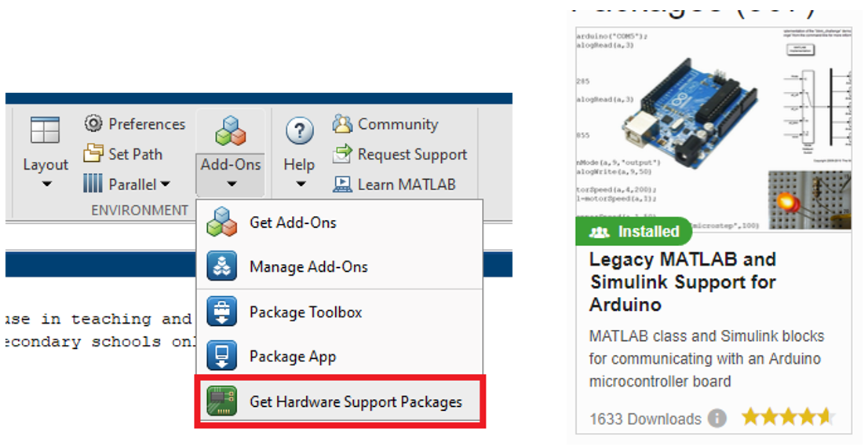
Task: Click the hardware circuit board icon
Action: click(222, 401)
